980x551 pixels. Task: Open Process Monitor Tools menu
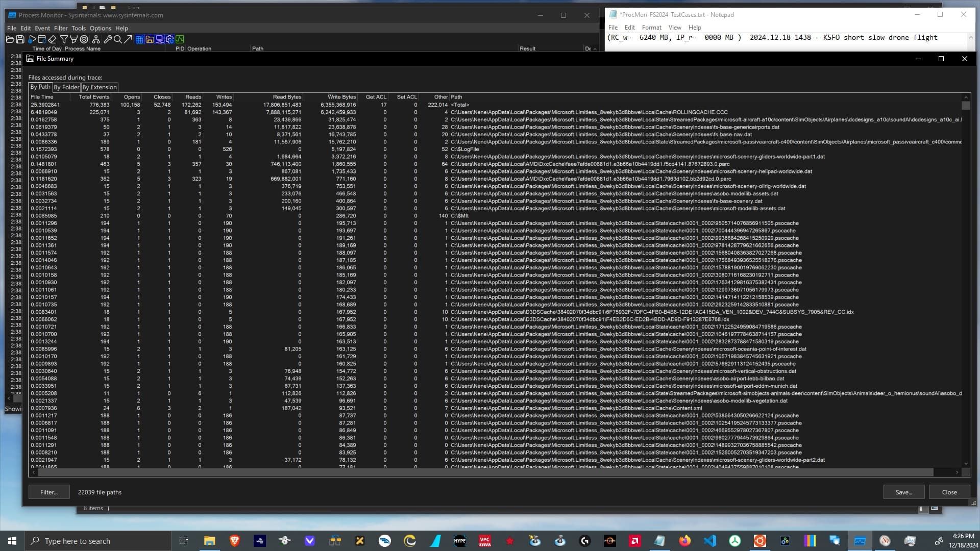pyautogui.click(x=79, y=28)
